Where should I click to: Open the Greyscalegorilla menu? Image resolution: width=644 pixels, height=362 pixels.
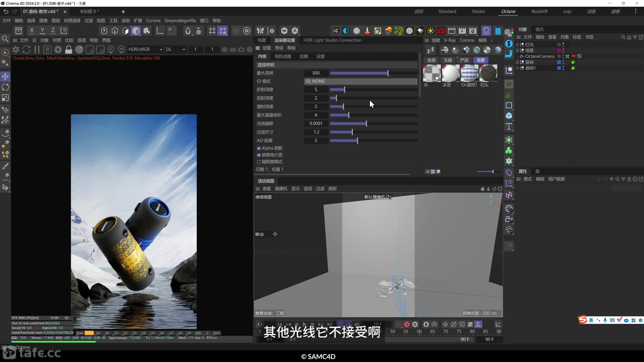(180, 21)
